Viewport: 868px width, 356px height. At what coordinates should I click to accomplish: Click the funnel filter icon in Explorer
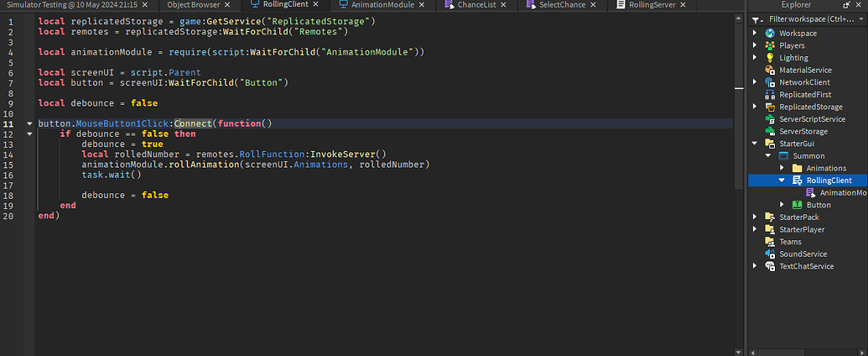point(756,19)
